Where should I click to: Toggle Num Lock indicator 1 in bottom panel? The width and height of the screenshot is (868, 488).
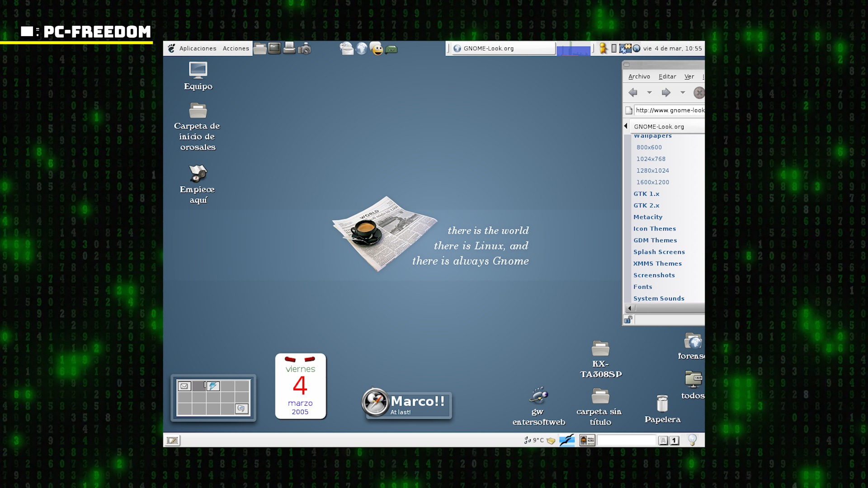tap(675, 441)
